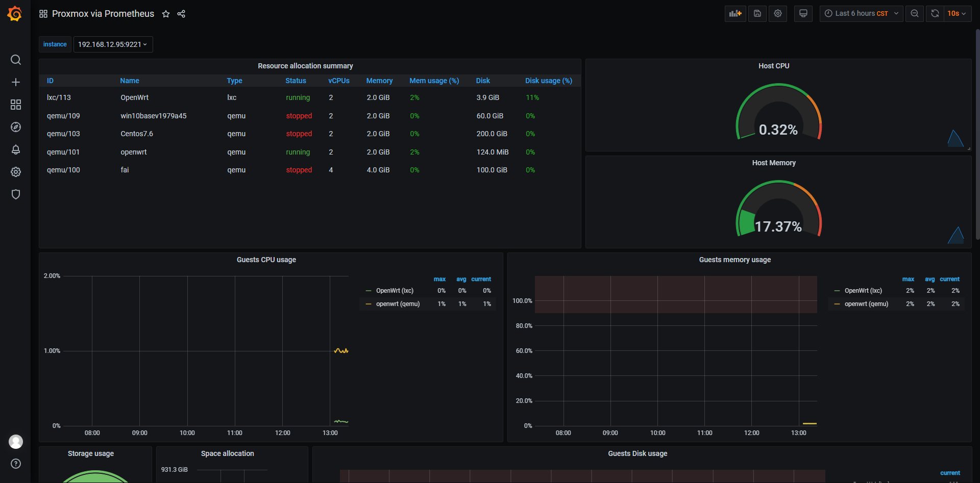Click the dashboard refresh icon
Viewport: 980px width, 483px height.
pos(935,14)
